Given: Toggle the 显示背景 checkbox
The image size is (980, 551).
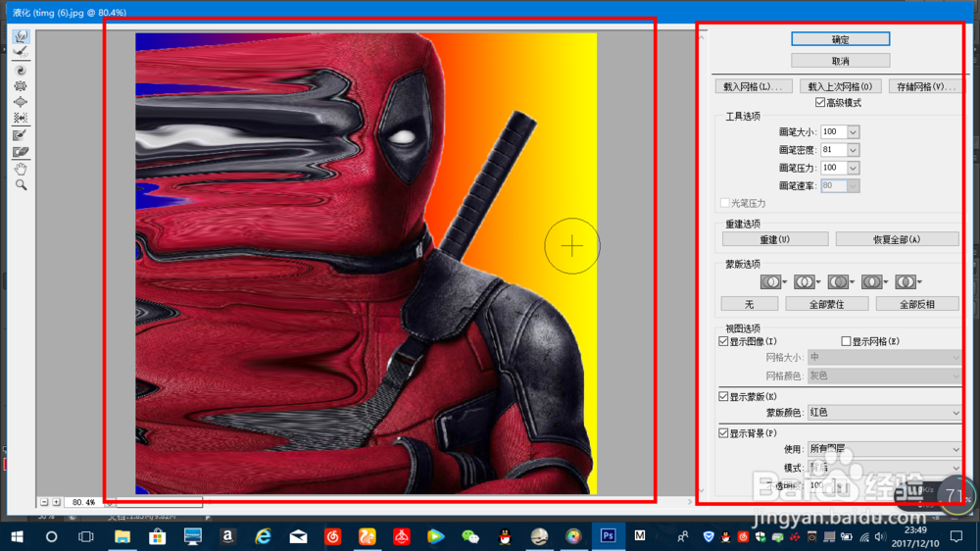Looking at the screenshot, I should click(723, 432).
